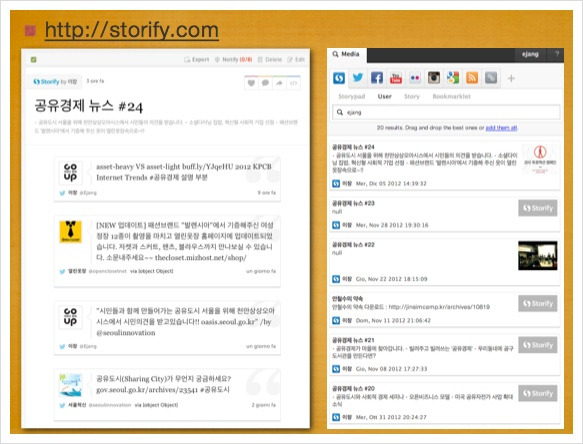Click GO UP avatar on oasis.seoul.go.kr tweet

pyautogui.click(x=70, y=317)
